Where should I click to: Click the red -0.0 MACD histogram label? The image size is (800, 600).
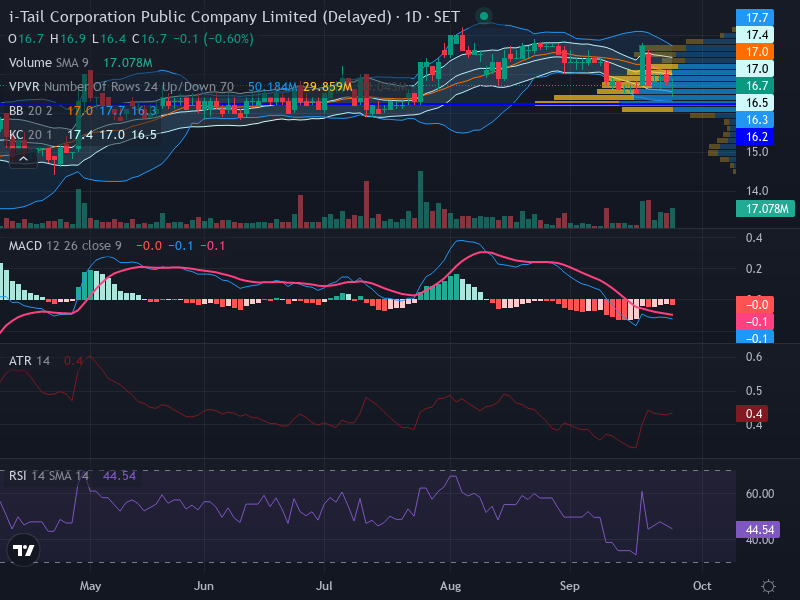point(755,305)
